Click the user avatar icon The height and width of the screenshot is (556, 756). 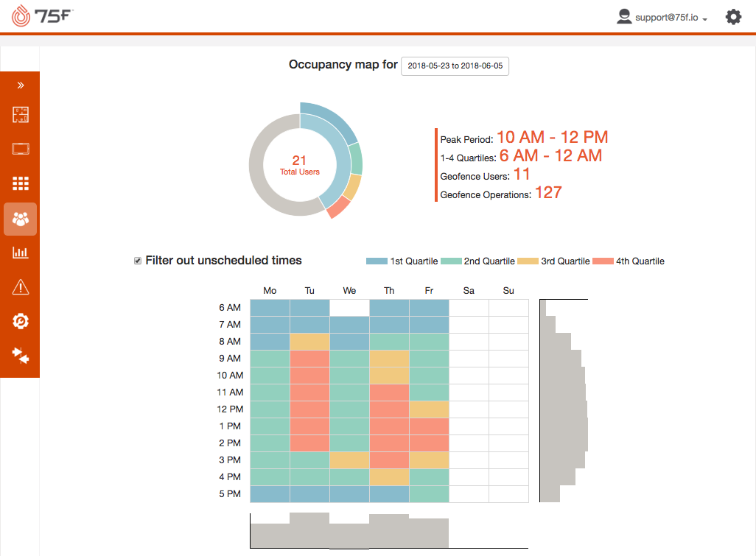point(624,16)
